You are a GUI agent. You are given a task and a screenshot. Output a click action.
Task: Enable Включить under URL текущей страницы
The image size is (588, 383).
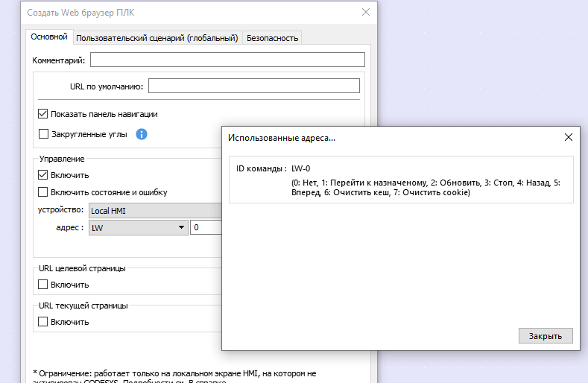pyautogui.click(x=42, y=321)
